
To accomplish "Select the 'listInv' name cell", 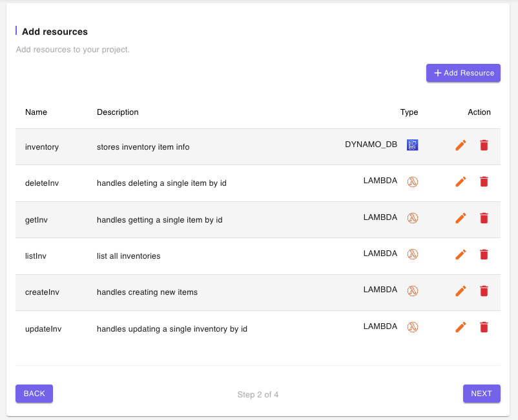I will click(x=36, y=256).
